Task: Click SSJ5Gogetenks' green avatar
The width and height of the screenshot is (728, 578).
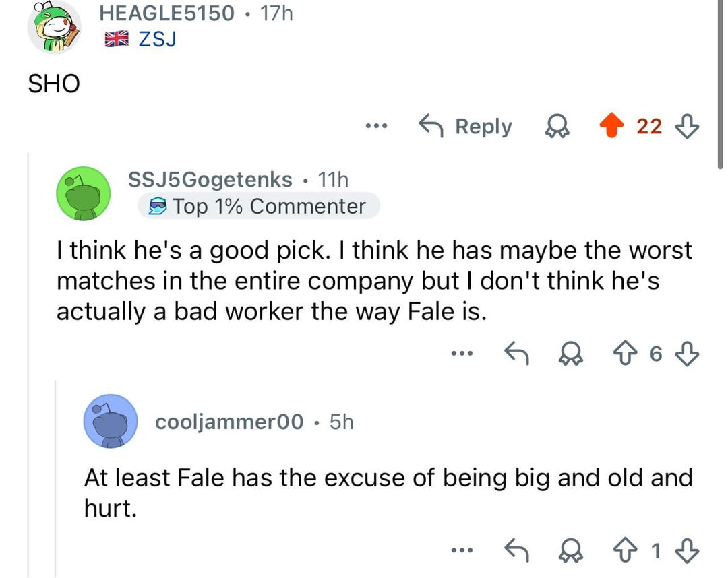Action: (x=84, y=193)
